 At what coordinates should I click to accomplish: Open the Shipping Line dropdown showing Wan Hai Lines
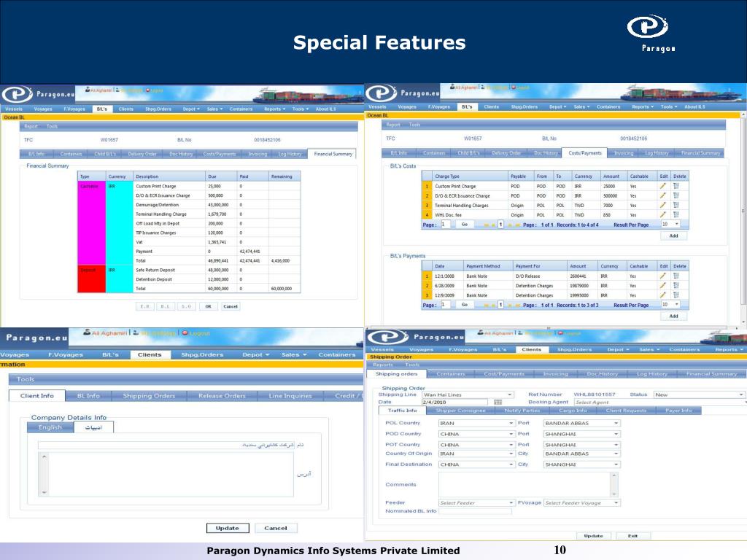coord(468,394)
